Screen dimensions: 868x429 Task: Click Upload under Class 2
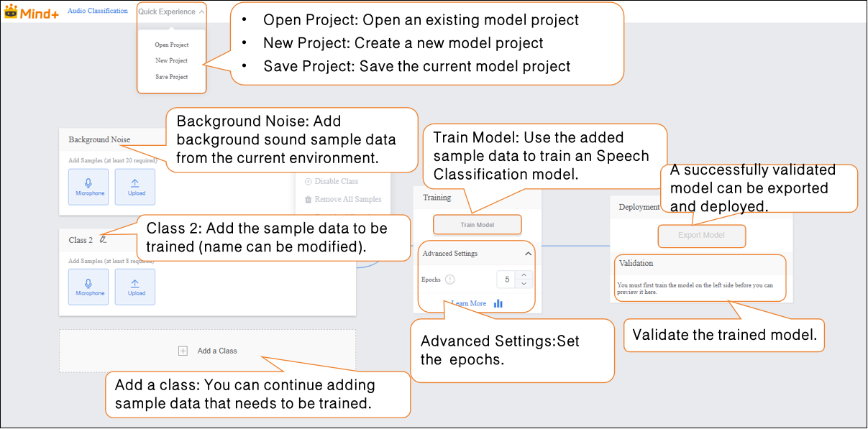click(135, 287)
